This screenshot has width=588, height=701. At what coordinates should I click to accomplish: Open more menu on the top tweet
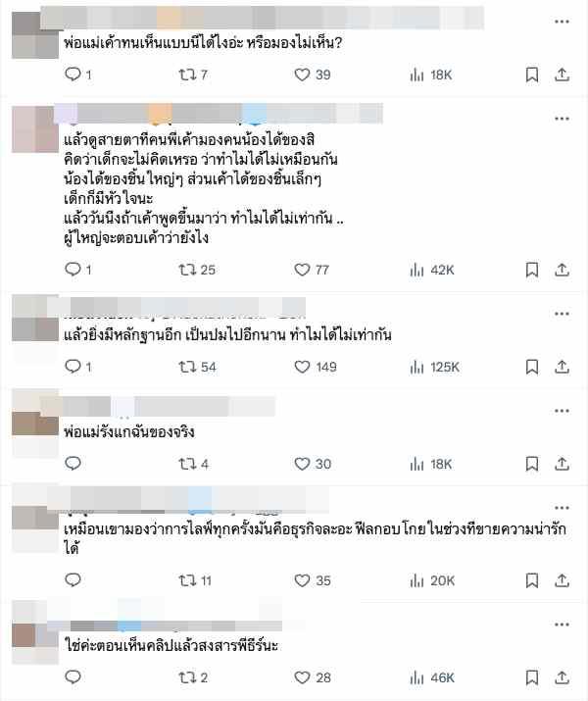(x=562, y=22)
